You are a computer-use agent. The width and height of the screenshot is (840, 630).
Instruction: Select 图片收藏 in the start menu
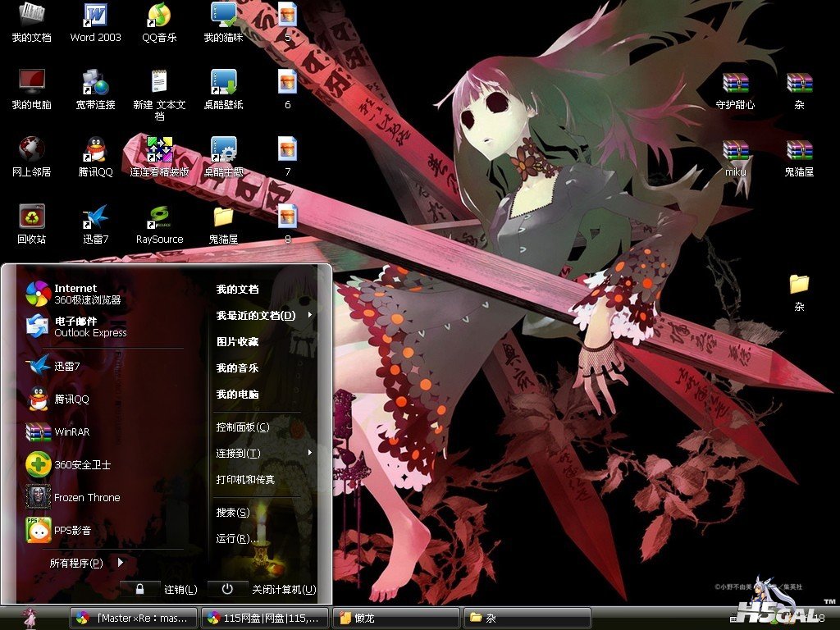pos(238,342)
